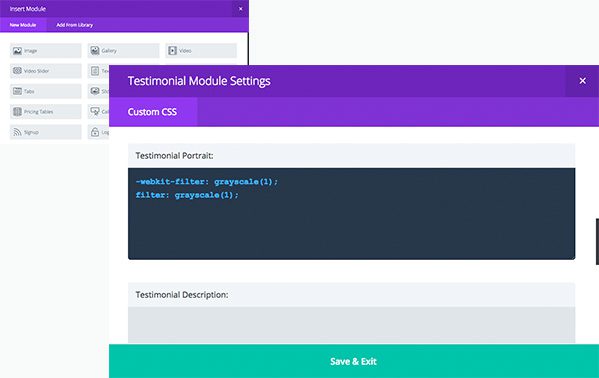The height and width of the screenshot is (378, 599).
Task: Close the Insert Module window
Action: pos(241,8)
